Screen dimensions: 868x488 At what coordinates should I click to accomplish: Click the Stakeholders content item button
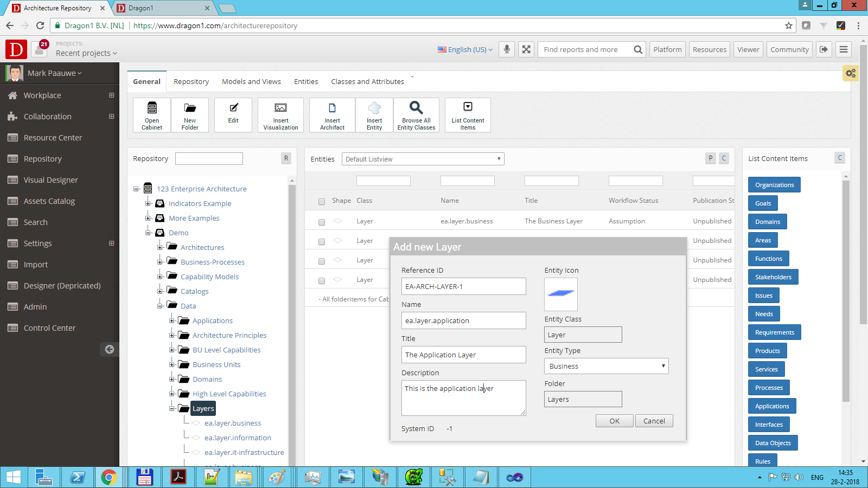[x=773, y=277]
